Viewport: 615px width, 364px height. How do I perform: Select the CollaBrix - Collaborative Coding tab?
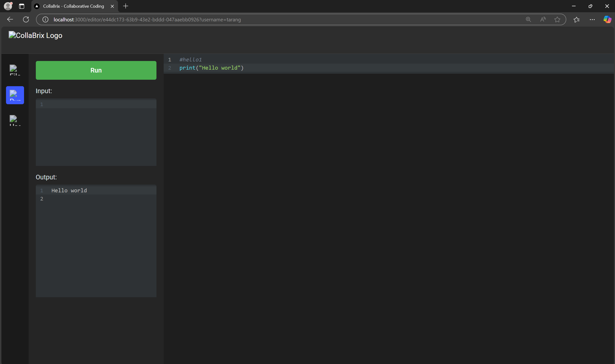73,6
